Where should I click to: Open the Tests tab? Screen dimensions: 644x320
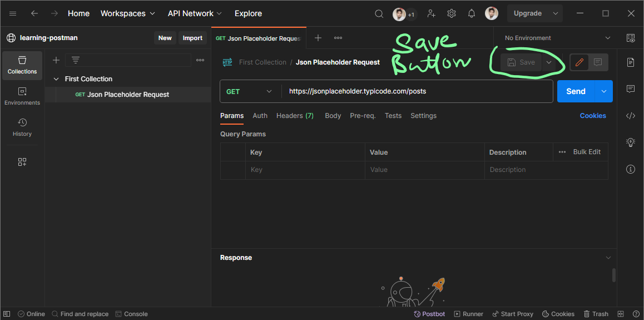point(393,116)
